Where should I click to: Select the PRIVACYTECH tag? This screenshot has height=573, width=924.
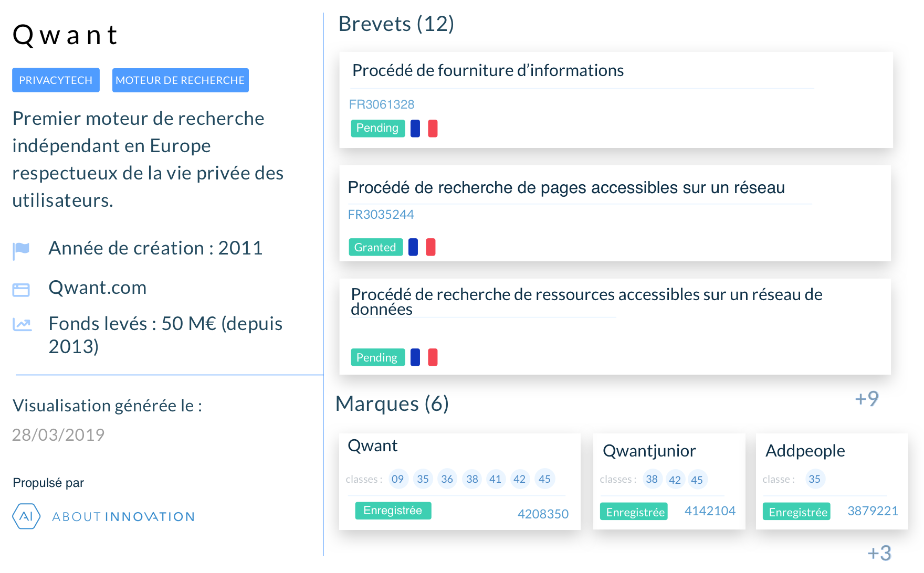[56, 80]
